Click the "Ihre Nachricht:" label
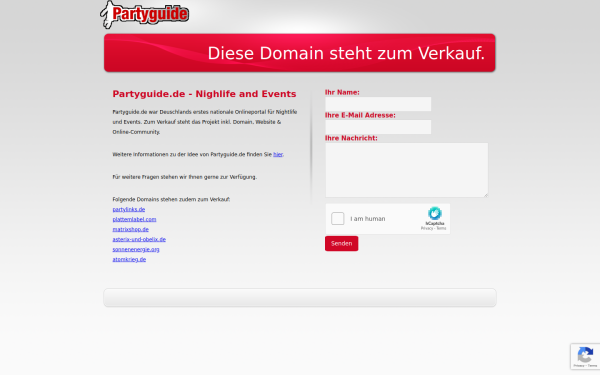 pos(351,138)
